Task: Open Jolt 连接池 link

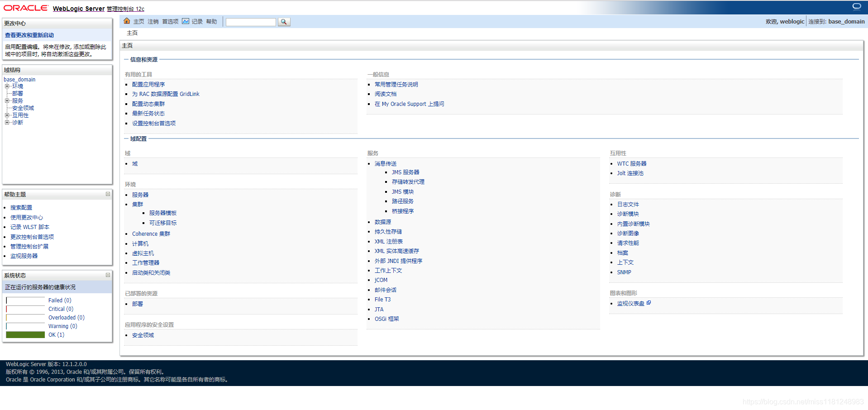Action: [x=630, y=173]
